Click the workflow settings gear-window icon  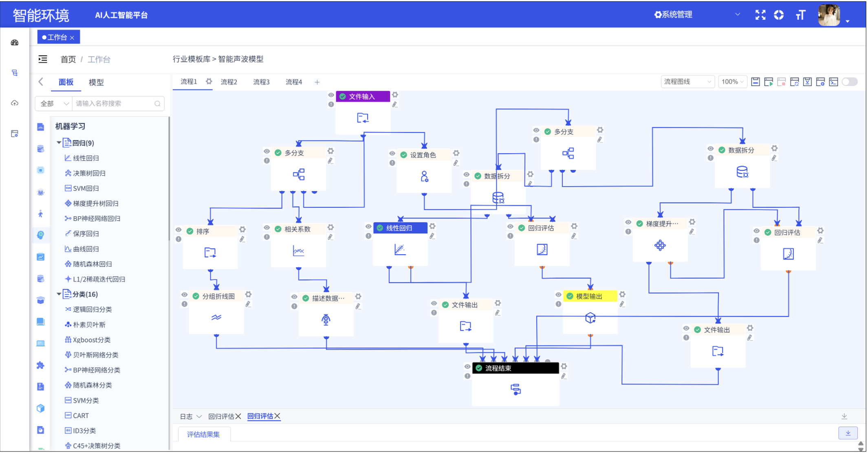pos(820,82)
